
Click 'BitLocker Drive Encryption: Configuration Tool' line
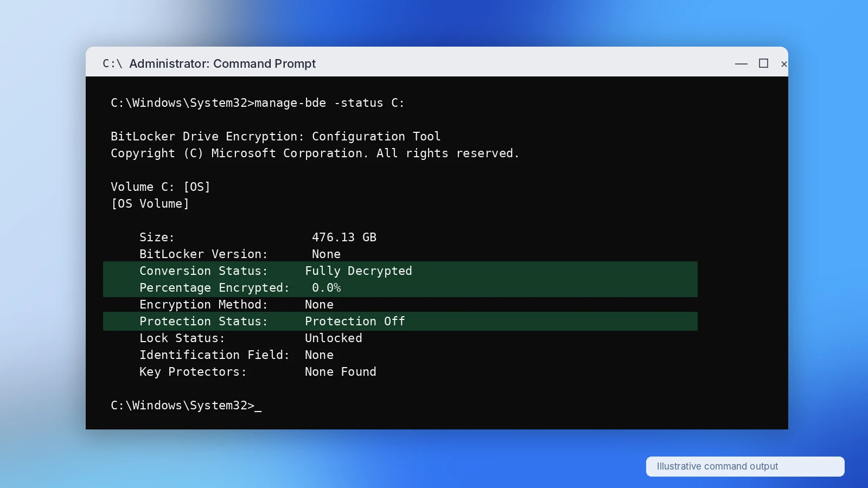tap(276, 137)
